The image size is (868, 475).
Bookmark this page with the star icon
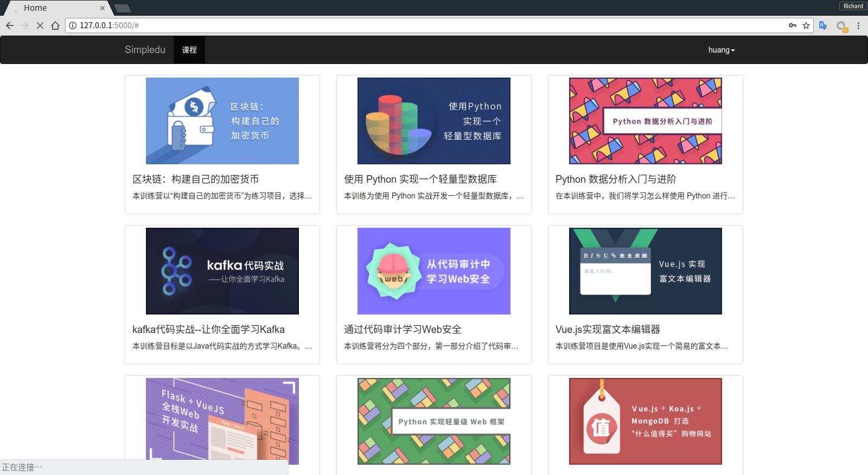[x=806, y=25]
